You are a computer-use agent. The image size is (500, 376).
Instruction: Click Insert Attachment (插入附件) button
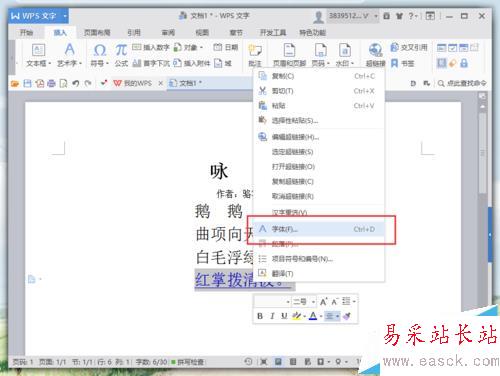pyautogui.click(x=192, y=63)
